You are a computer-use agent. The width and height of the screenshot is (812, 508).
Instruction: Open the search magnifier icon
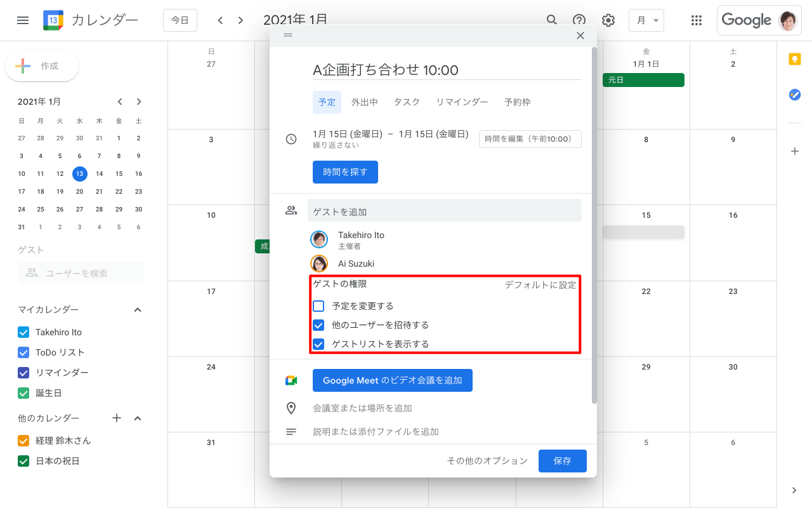point(552,20)
